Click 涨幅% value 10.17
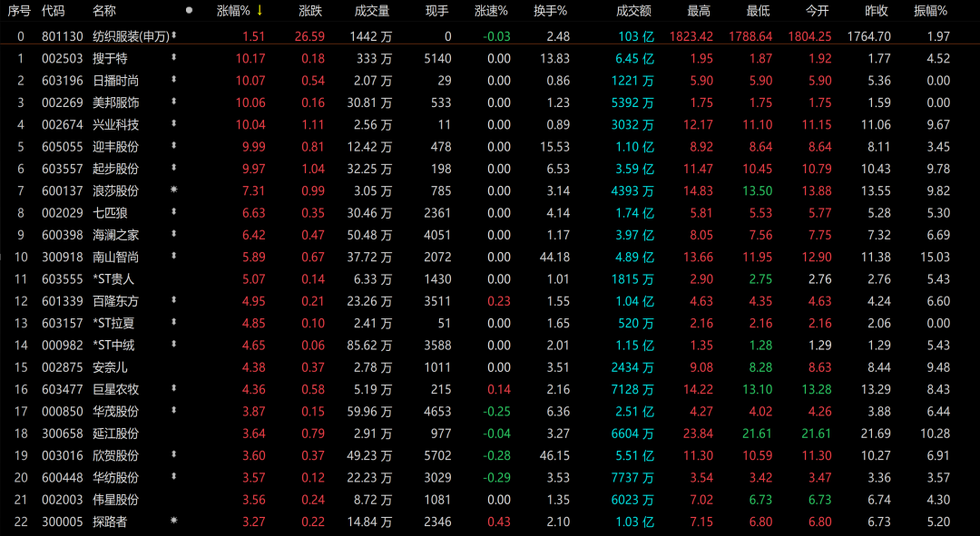 tap(250, 59)
